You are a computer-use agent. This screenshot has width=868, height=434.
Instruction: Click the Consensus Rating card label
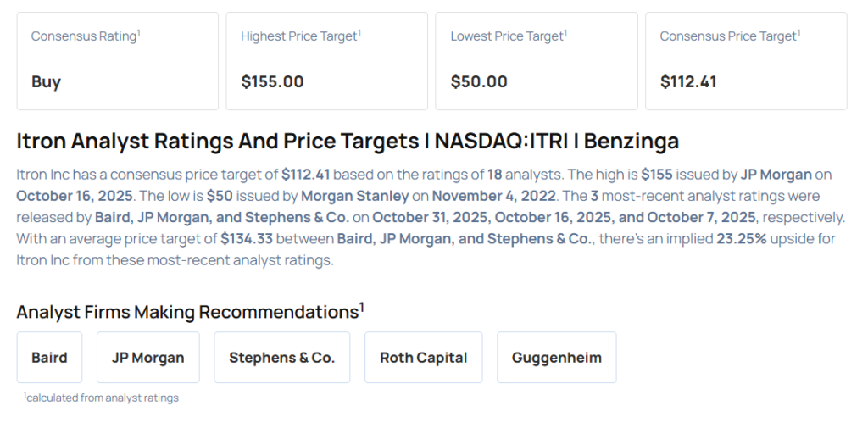pyautogui.click(x=85, y=36)
